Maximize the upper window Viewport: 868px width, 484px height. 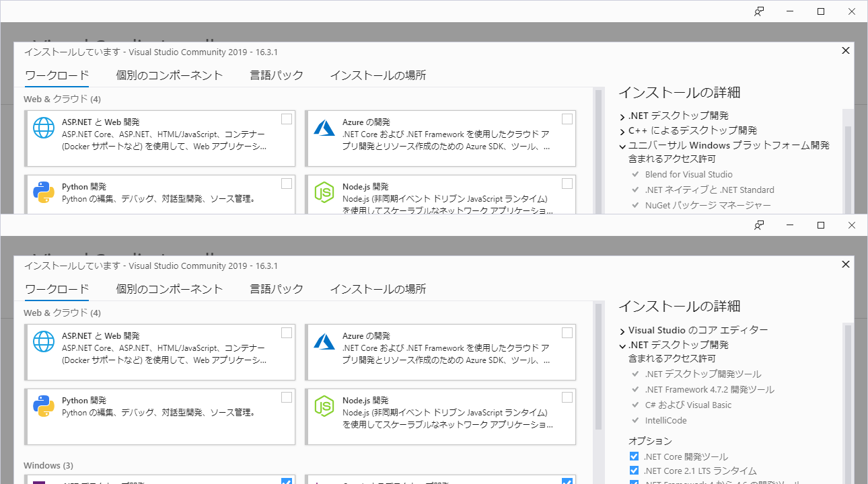[x=821, y=11]
